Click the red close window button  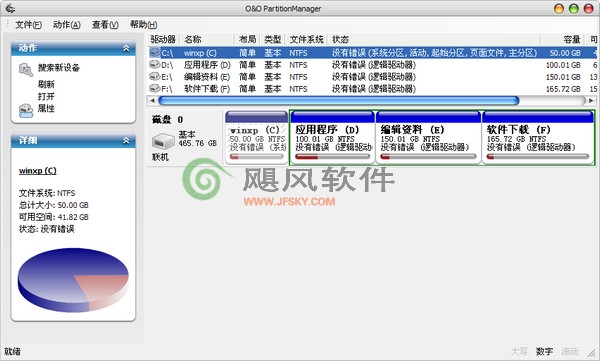pos(589,8)
